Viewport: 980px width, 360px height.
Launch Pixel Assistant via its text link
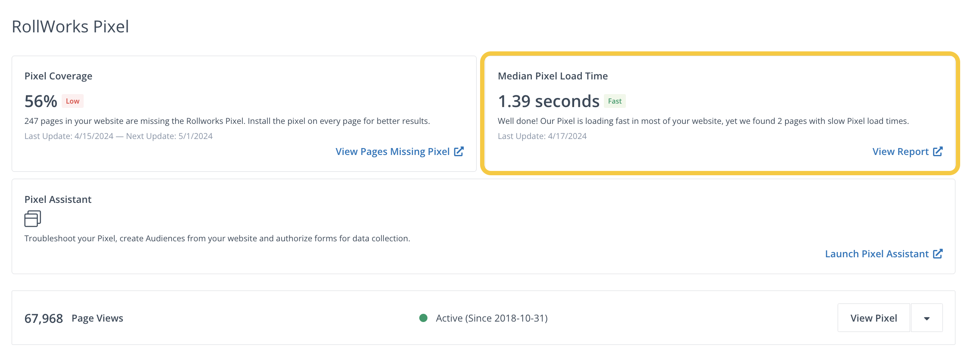(876, 254)
